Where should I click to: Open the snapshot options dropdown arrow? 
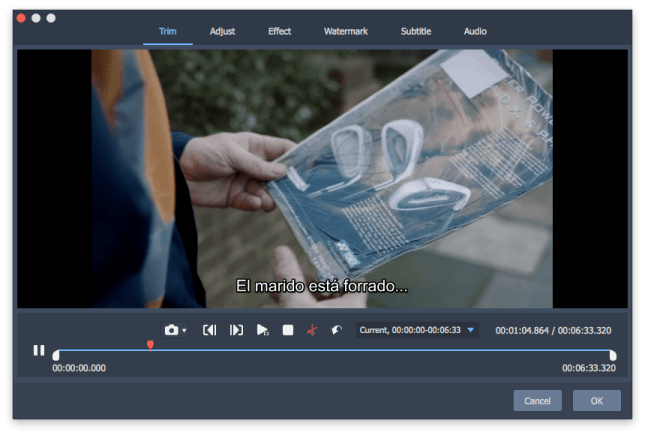(184, 331)
